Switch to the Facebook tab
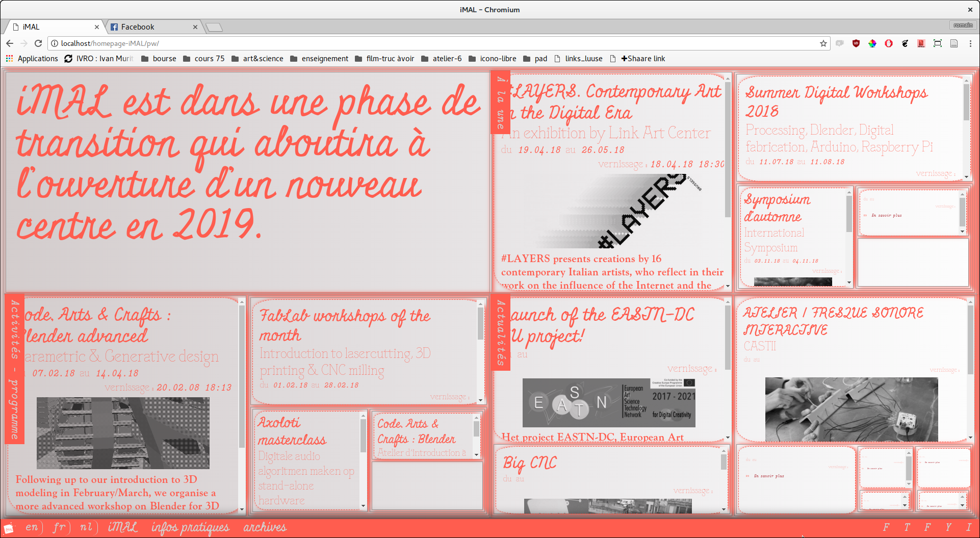This screenshot has width=980, height=538. (x=138, y=27)
